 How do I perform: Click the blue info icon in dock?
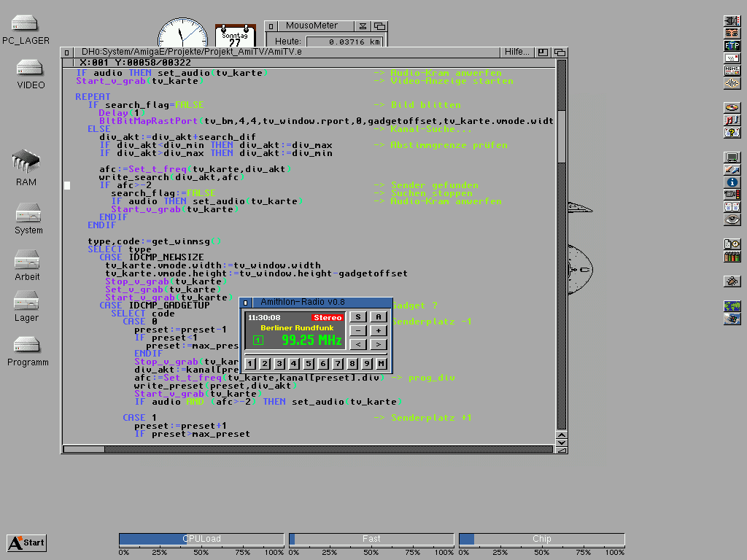click(732, 182)
